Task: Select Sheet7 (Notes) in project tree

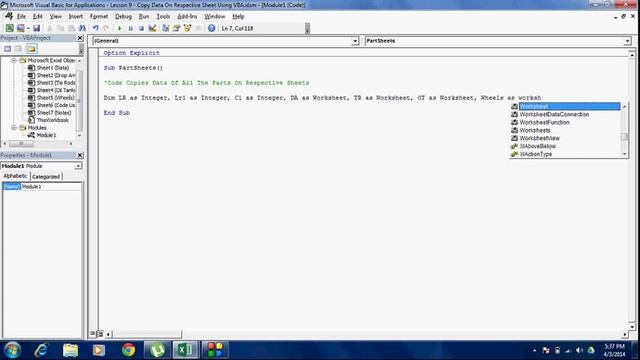Action: pyautogui.click(x=53, y=113)
